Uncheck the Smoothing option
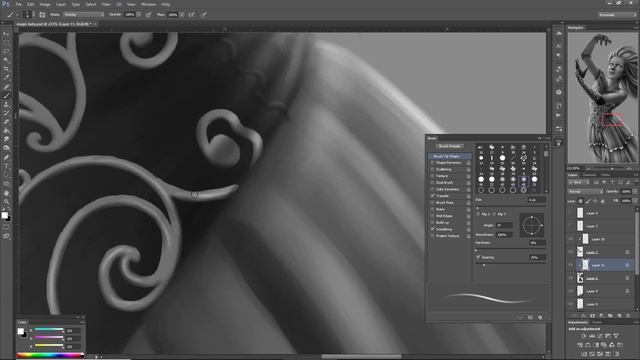The height and width of the screenshot is (360, 640). click(x=433, y=229)
